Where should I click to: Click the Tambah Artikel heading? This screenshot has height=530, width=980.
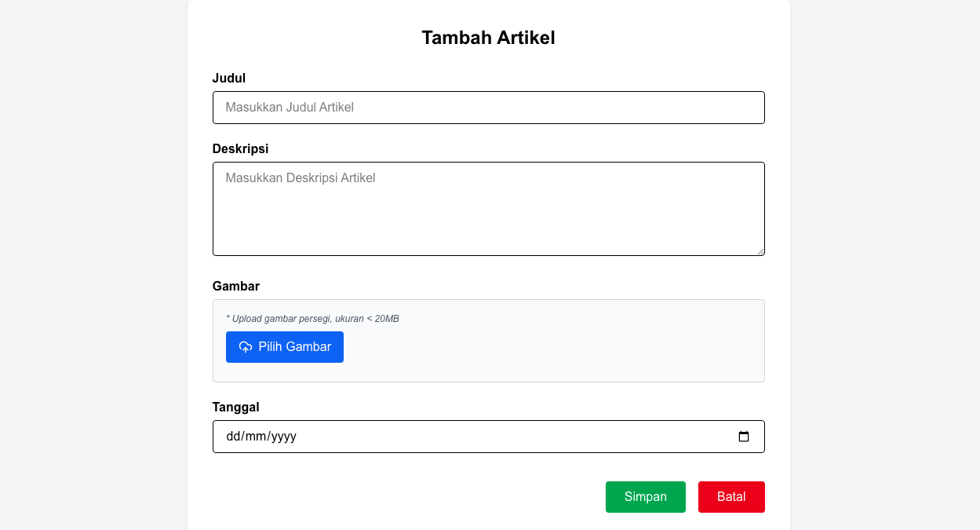[x=488, y=38]
